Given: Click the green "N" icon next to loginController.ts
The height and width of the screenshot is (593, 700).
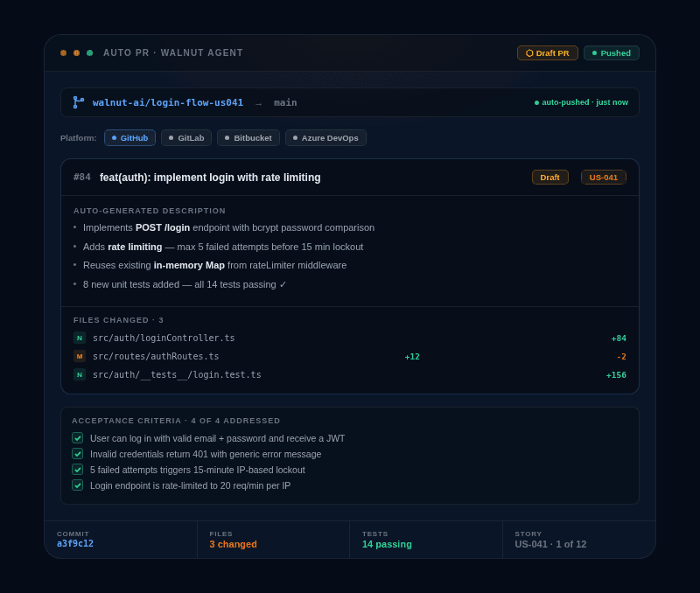Looking at the screenshot, I should point(79,338).
